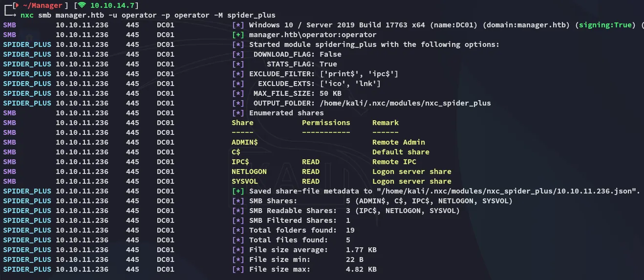This screenshot has width=644, height=280.
Task: Click the DOWNLOAD_FLAG: False option line
Action: (x=297, y=54)
